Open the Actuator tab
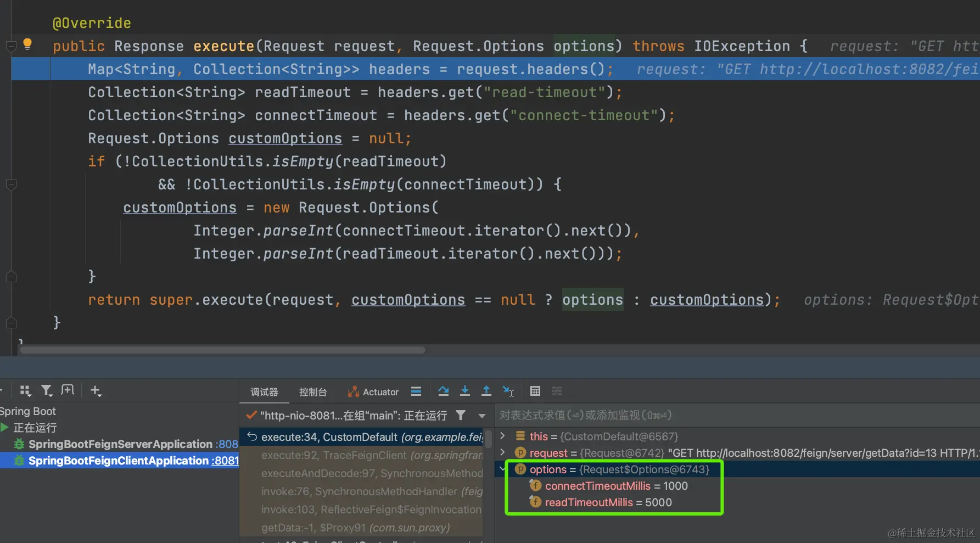980x543 pixels. 373,392
